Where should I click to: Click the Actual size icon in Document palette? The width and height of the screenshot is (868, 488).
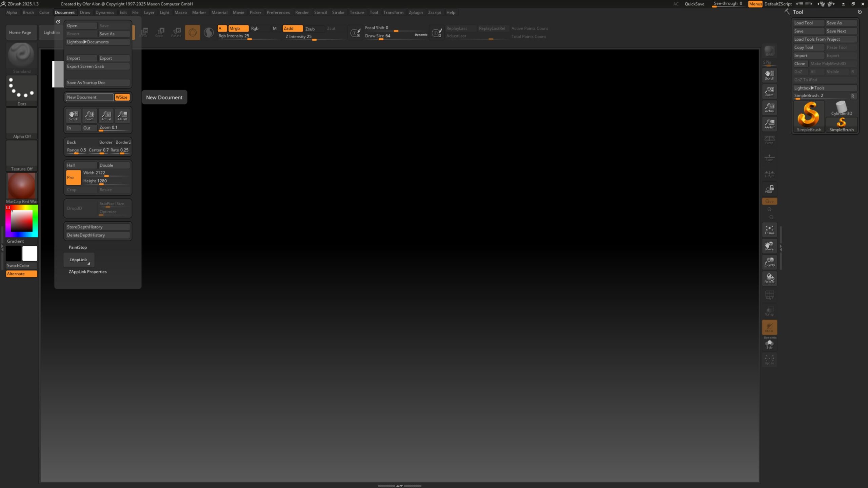tap(106, 116)
